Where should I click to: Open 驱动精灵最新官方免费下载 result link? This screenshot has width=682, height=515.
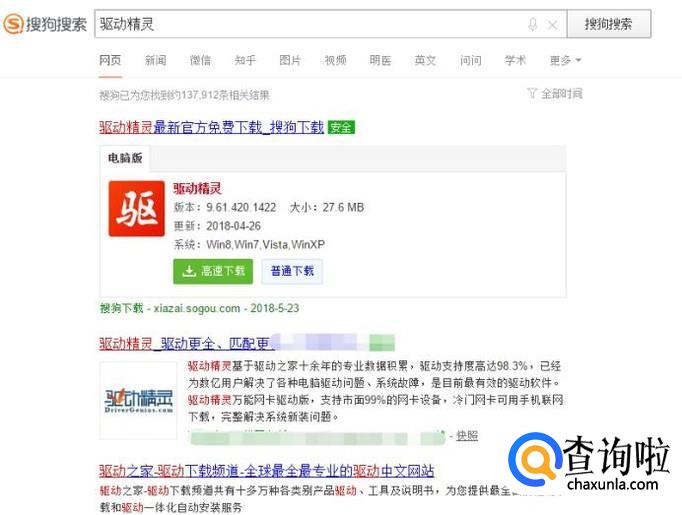tap(211, 127)
